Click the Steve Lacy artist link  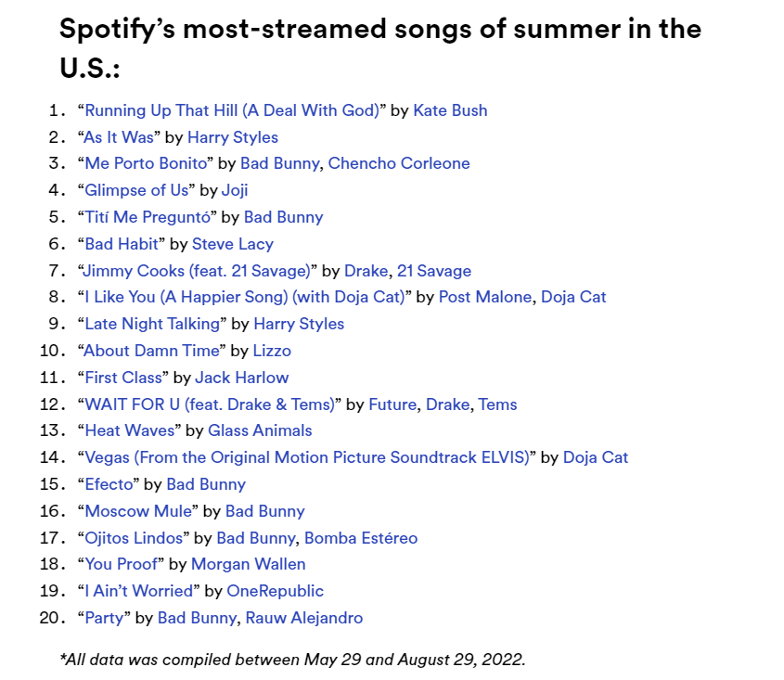click(233, 244)
